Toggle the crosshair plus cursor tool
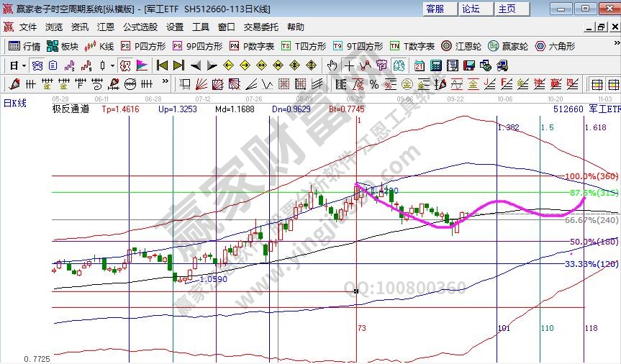The width and height of the screenshot is (621, 364). click(x=348, y=65)
